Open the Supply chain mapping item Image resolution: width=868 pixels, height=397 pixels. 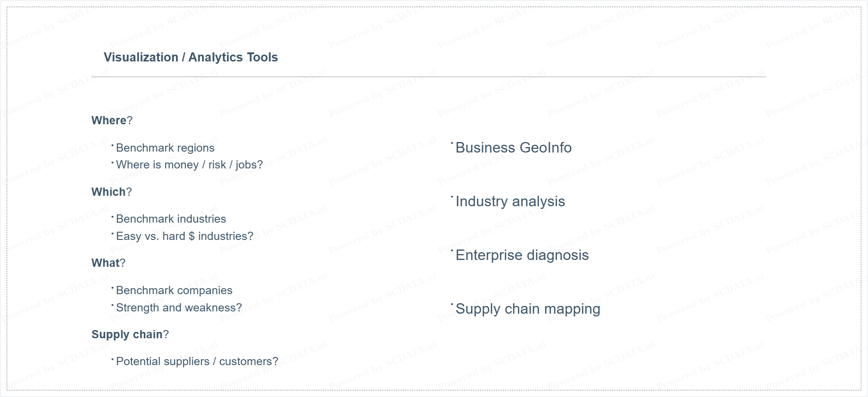click(x=528, y=309)
